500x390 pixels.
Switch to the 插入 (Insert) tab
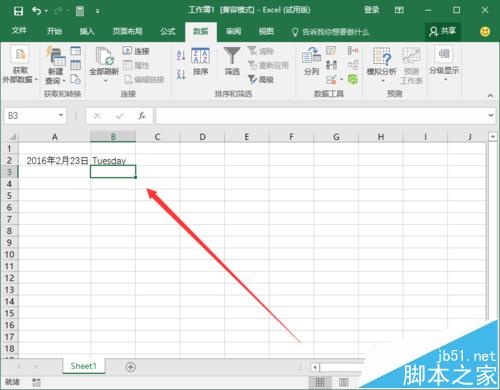tap(87, 31)
